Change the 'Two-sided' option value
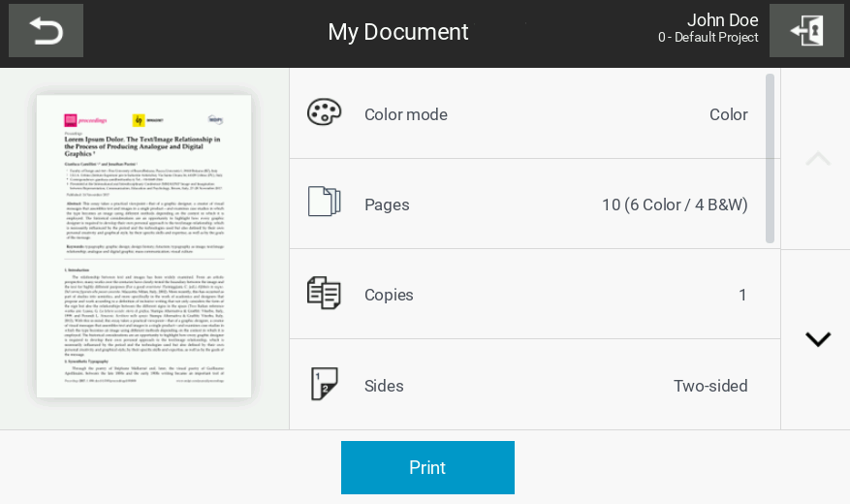Image resolution: width=850 pixels, height=504 pixels. click(x=710, y=386)
